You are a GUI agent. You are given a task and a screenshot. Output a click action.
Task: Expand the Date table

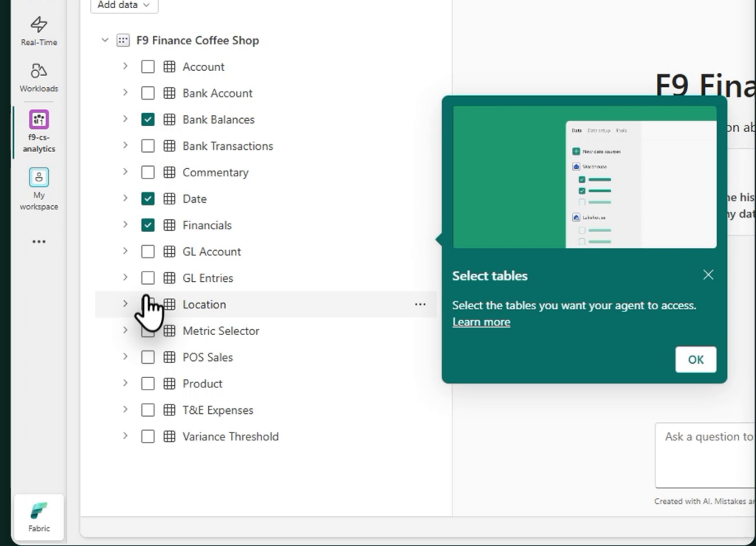[126, 198]
